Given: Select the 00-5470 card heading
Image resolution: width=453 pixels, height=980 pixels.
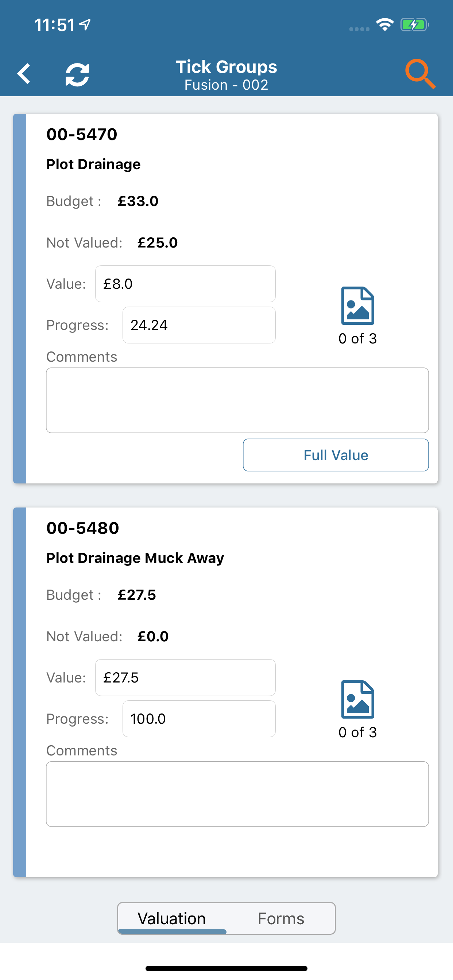Looking at the screenshot, I should pyautogui.click(x=82, y=134).
